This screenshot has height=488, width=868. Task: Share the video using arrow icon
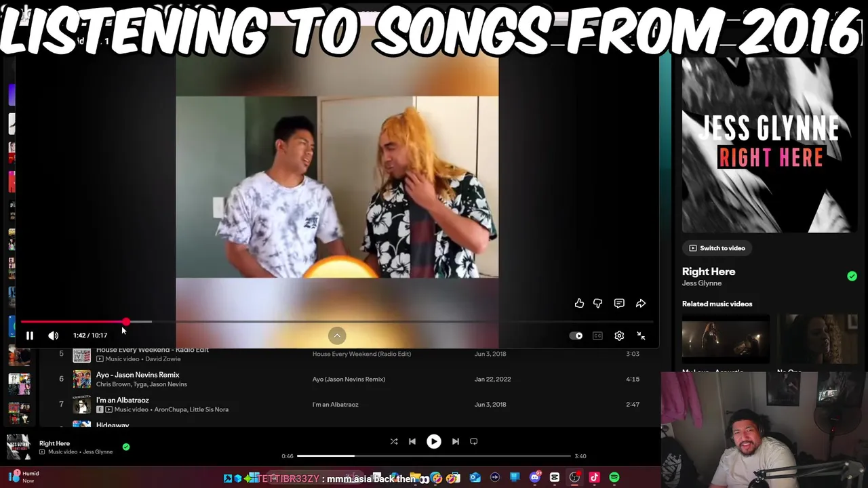(641, 304)
